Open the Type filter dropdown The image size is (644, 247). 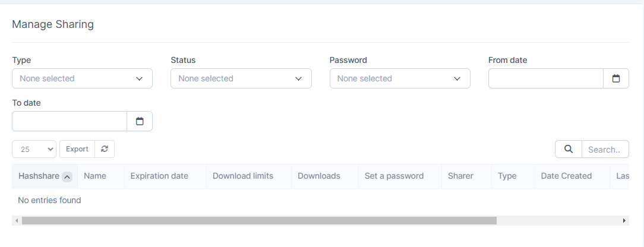82,78
